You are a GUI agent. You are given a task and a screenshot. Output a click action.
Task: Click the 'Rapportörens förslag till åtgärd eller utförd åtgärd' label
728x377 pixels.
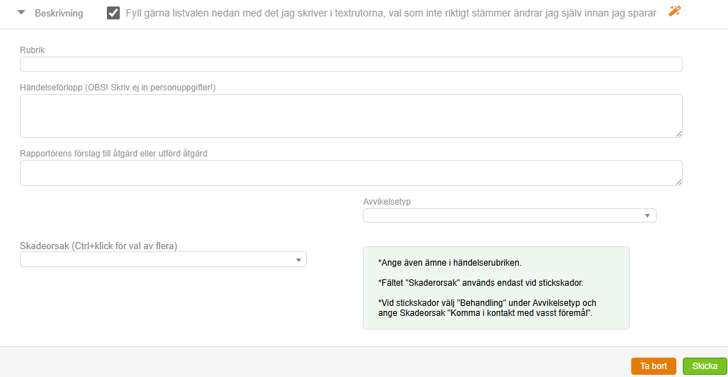pos(114,154)
